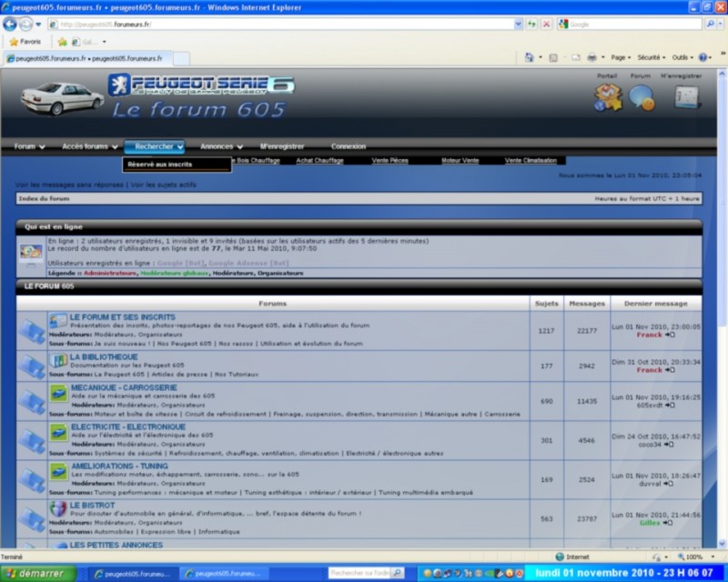Open the IE Outils menu dropdown

click(682, 57)
